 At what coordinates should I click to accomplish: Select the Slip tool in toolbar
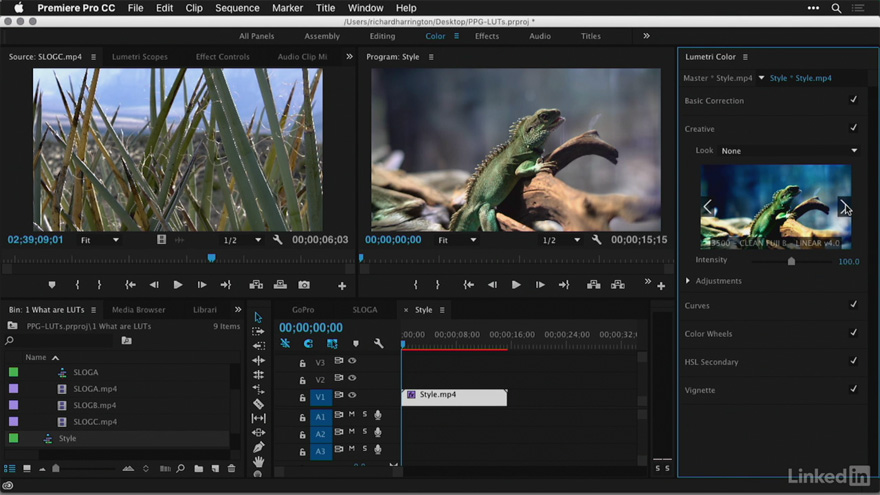pos(258,418)
